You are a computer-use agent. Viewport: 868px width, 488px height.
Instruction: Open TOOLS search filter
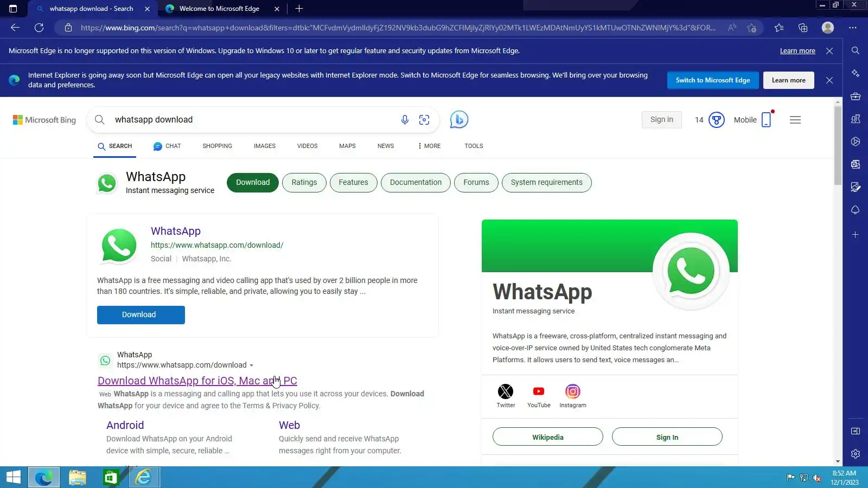[x=474, y=146]
